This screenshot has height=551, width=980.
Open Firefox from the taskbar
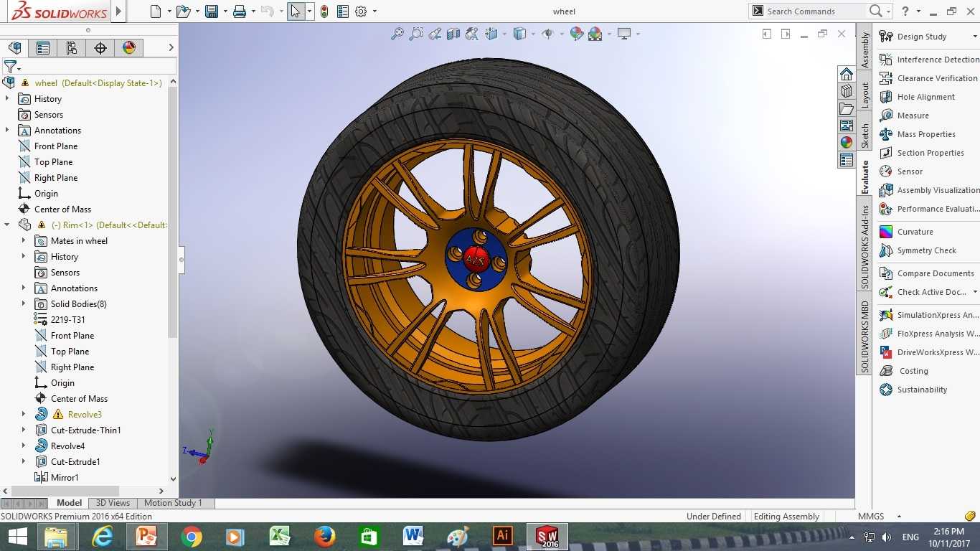click(324, 536)
